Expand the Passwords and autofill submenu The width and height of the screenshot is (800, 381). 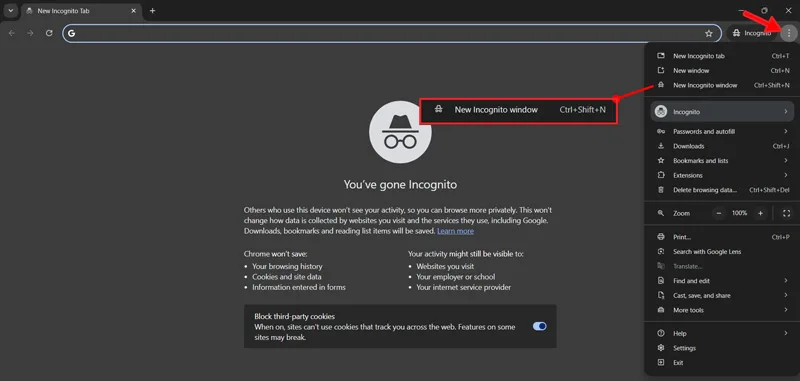[x=722, y=132]
